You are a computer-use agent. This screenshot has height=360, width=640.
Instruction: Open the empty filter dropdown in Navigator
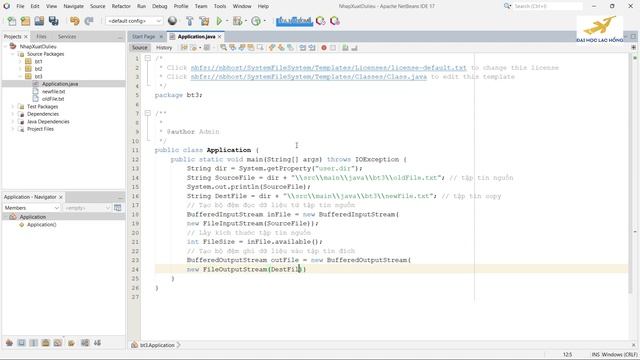pos(87,208)
